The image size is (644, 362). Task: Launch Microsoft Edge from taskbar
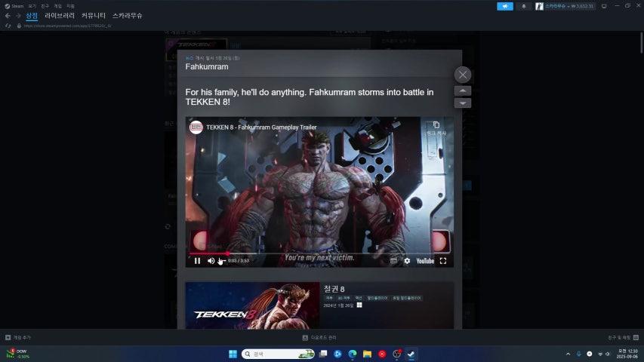[x=353, y=354]
